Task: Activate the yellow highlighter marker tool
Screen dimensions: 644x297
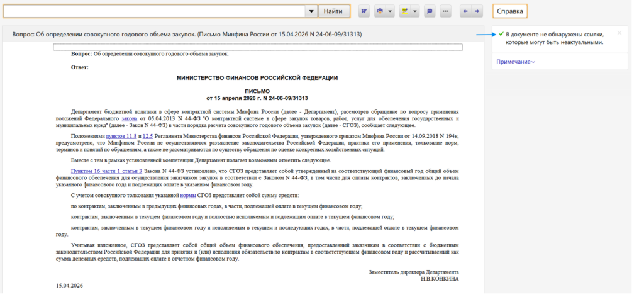Action: pos(405,11)
